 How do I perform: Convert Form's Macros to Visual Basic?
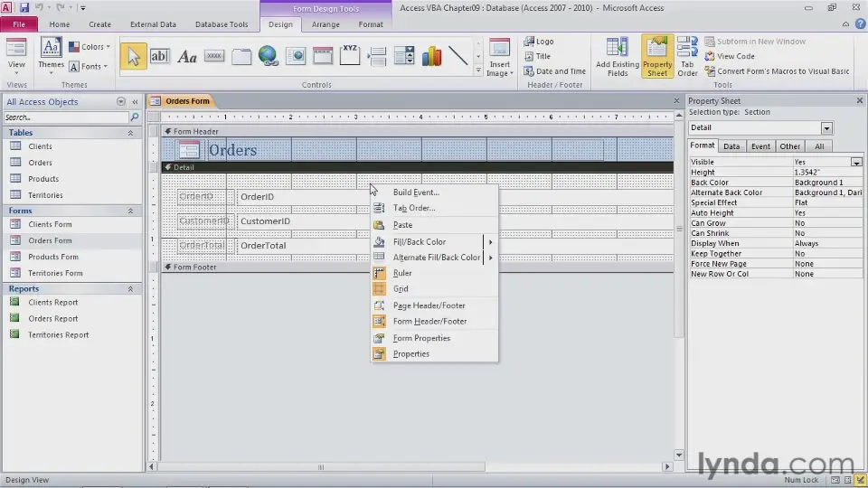pyautogui.click(x=777, y=71)
